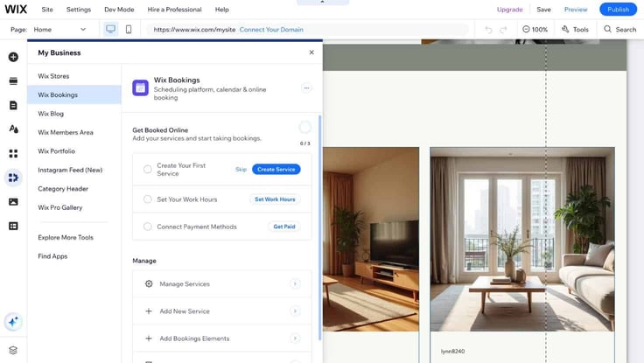Tick the Connect Payment Methods circle
The height and width of the screenshot is (363, 644).
(x=148, y=227)
